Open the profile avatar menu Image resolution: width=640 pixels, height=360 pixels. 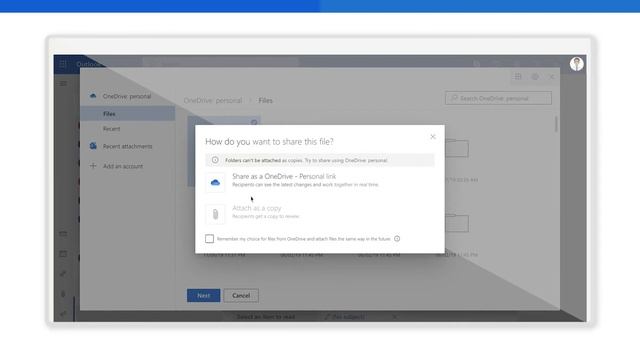(576, 64)
